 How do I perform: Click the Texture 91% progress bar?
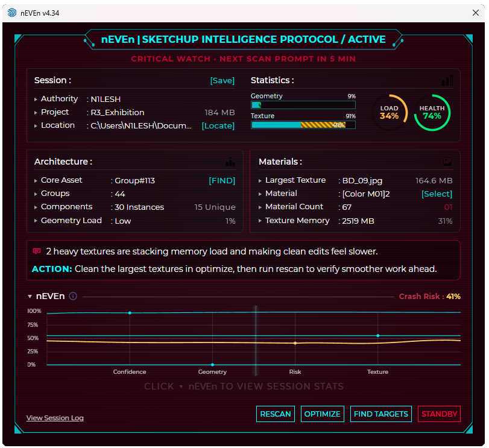pyautogui.click(x=303, y=125)
